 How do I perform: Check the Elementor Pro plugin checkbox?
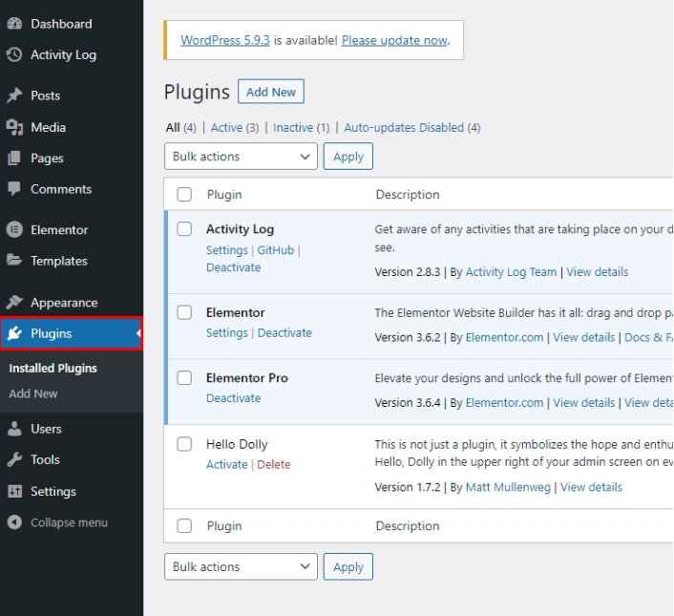tap(184, 378)
